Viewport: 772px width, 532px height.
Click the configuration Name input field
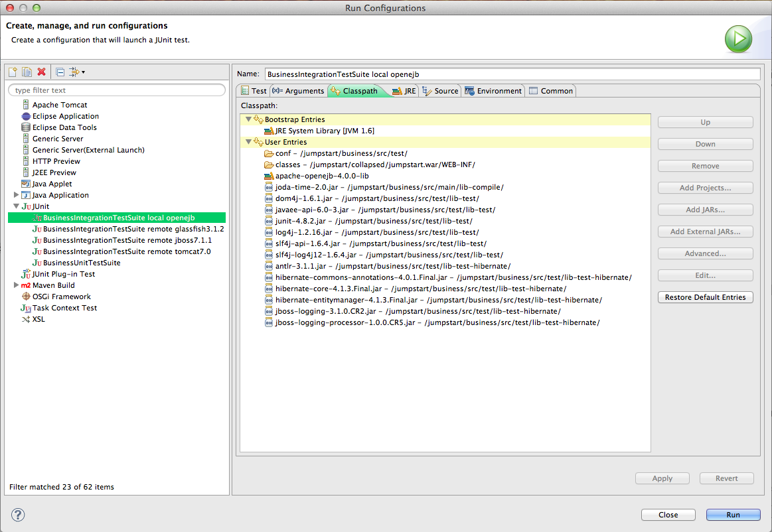click(512, 74)
